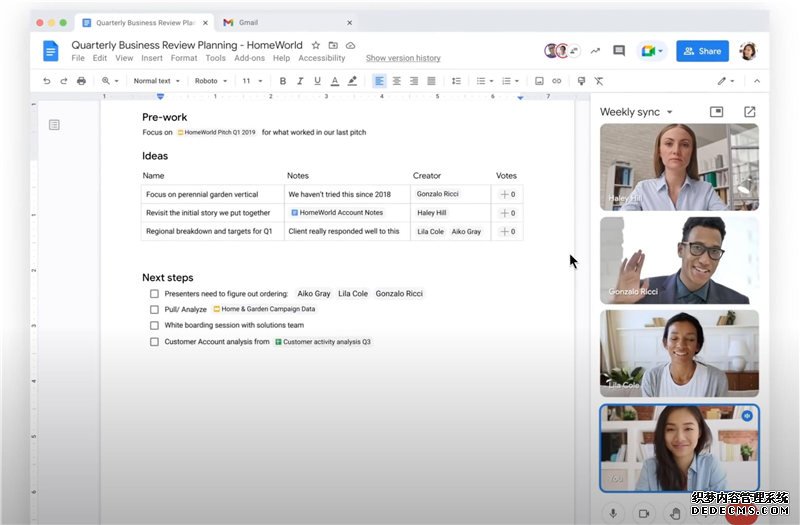
Task: Switch Meet panel to picture-in-picture
Action: coord(716,111)
